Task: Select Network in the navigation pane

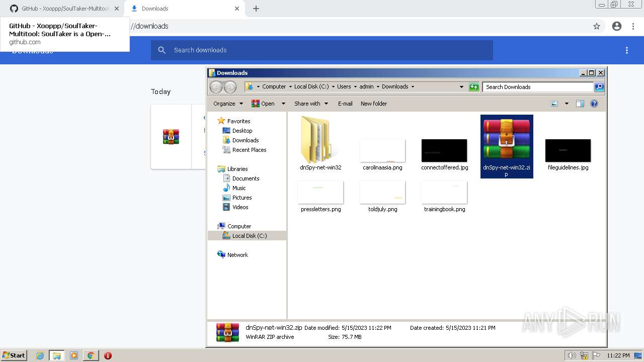Action: click(237, 255)
